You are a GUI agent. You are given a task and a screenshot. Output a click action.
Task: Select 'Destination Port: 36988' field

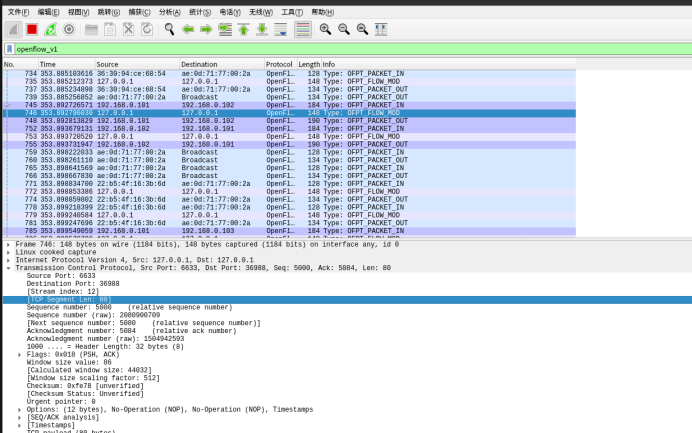tap(73, 284)
